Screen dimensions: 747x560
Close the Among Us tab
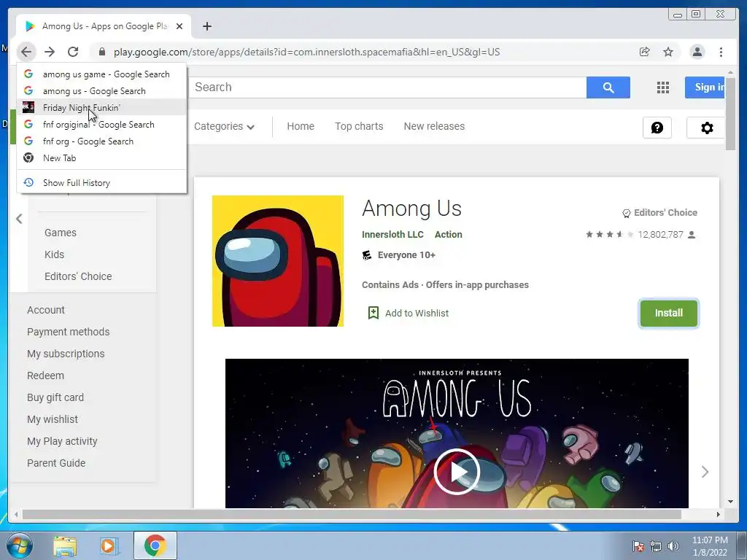pos(179,26)
